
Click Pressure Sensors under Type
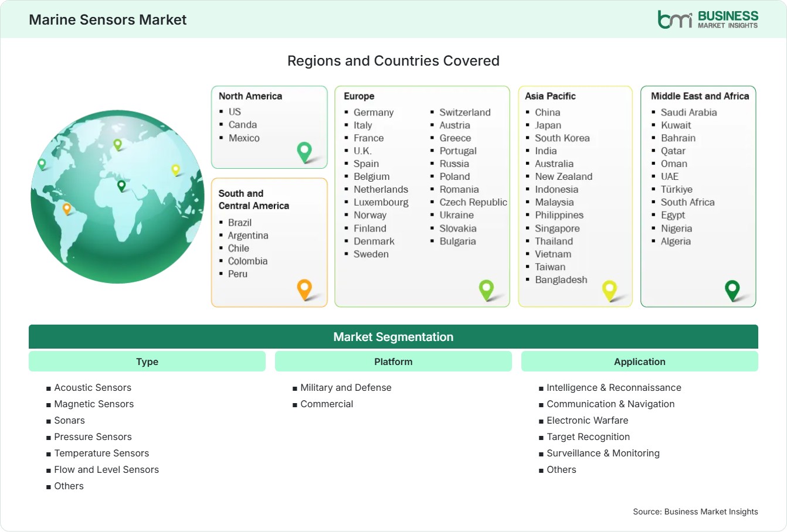(x=93, y=437)
